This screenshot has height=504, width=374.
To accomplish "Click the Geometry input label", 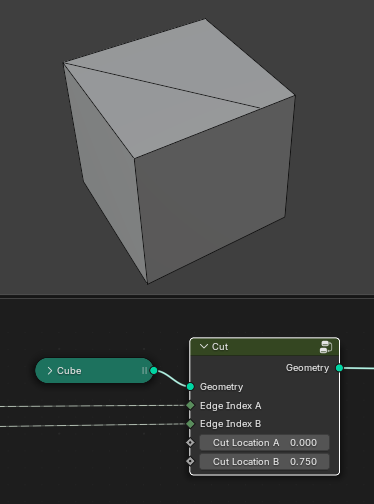I will click(221, 387).
